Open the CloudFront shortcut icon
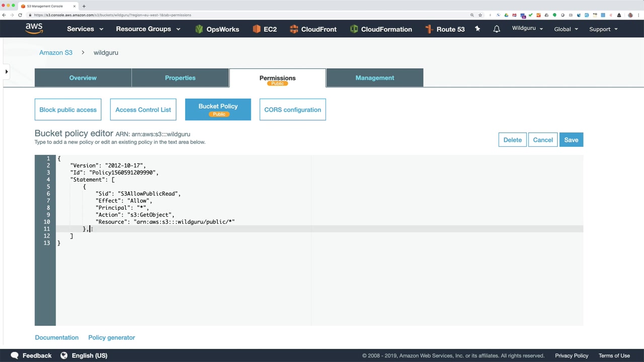Viewport: 644px width, 362px height. tap(294, 29)
